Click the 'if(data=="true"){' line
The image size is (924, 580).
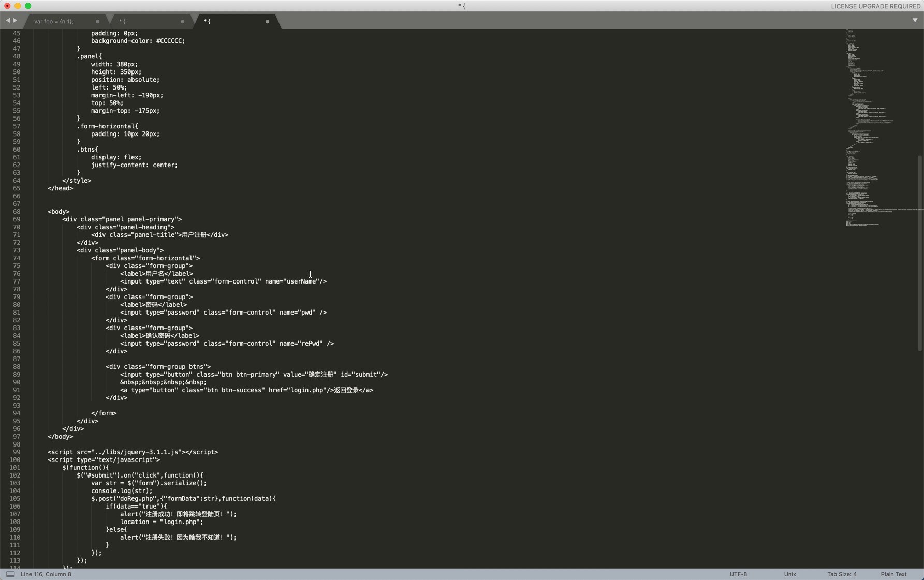tap(136, 507)
